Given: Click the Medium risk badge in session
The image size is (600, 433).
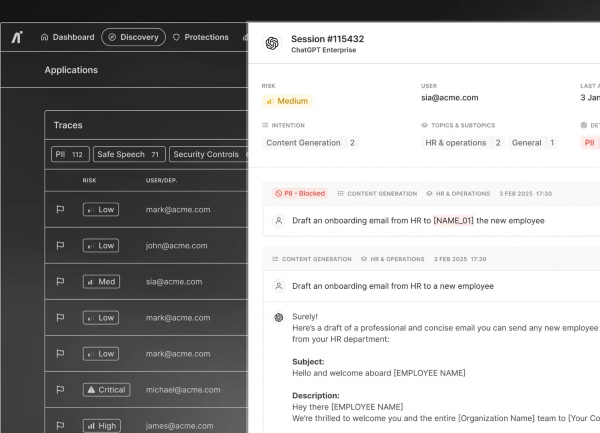Looking at the screenshot, I should [x=287, y=101].
